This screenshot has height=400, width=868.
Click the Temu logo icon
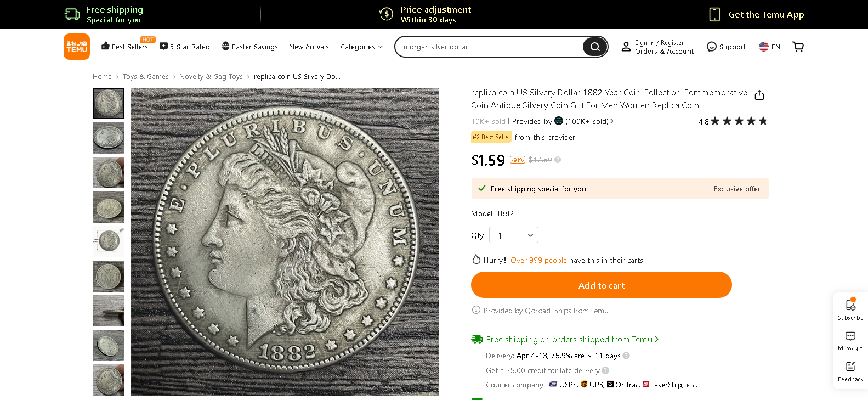pos(77,47)
